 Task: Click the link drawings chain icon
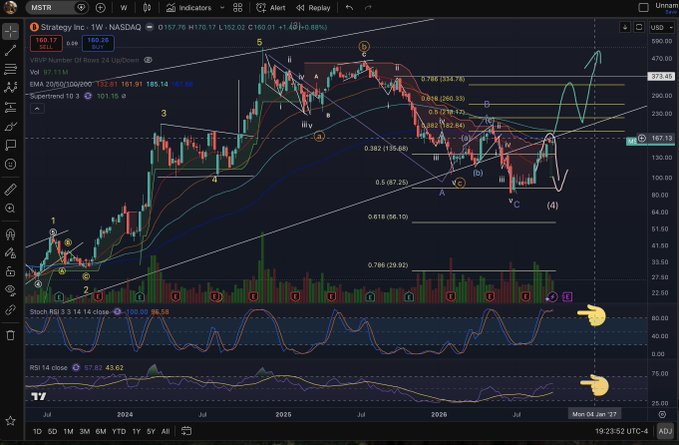pos(10,310)
